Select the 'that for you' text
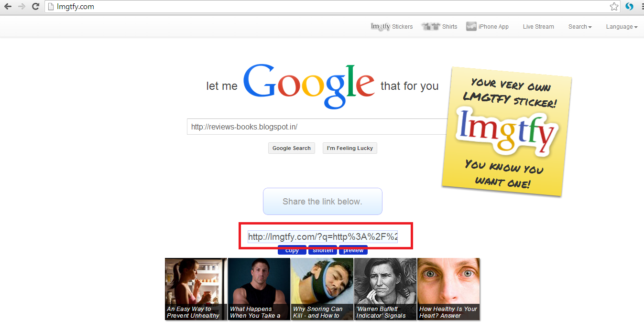644x332 pixels. [410, 86]
